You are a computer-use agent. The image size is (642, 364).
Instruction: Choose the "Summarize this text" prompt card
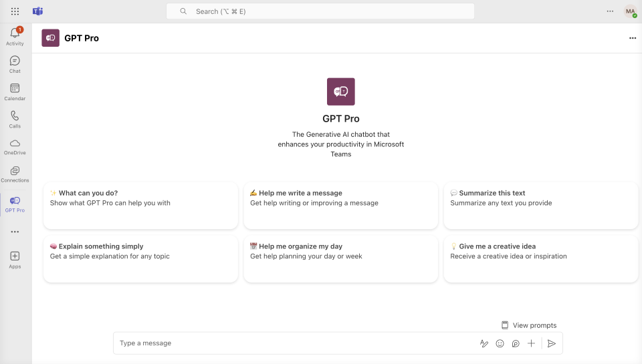pos(540,205)
